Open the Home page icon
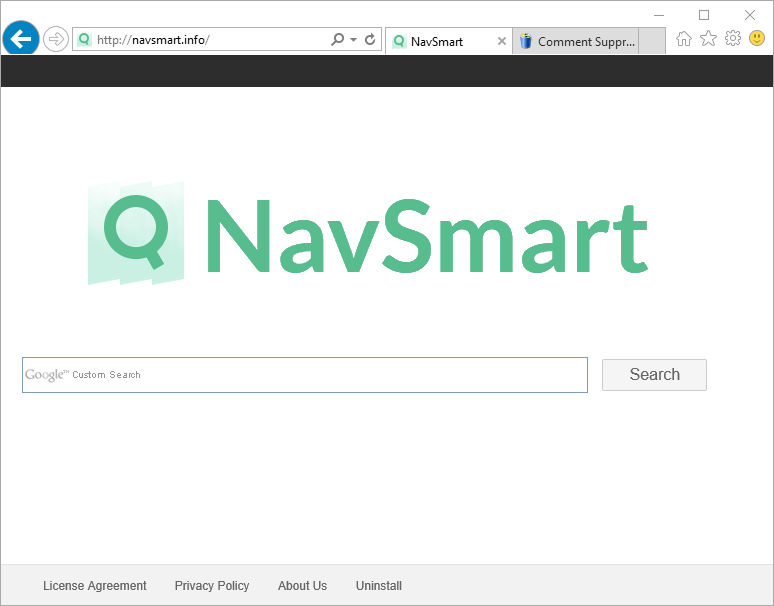The image size is (774, 606). click(x=684, y=38)
